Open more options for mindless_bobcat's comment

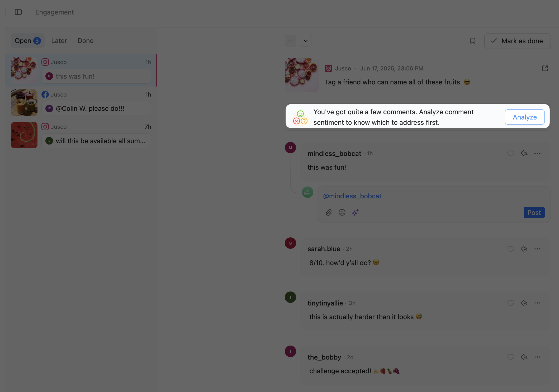537,153
